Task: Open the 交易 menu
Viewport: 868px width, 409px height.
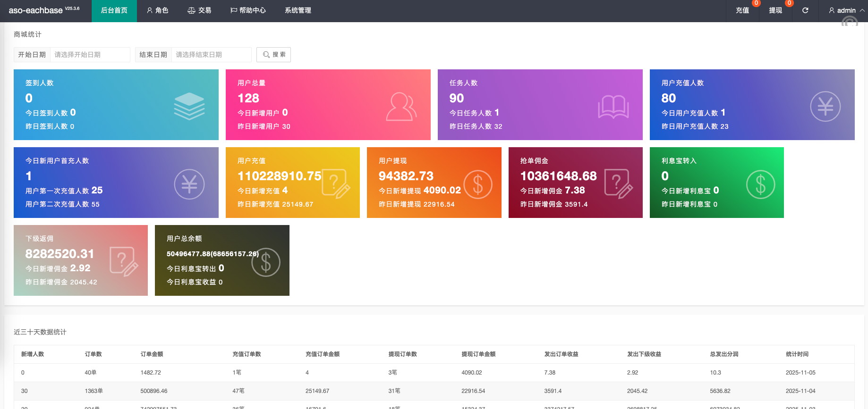Action: coord(199,10)
